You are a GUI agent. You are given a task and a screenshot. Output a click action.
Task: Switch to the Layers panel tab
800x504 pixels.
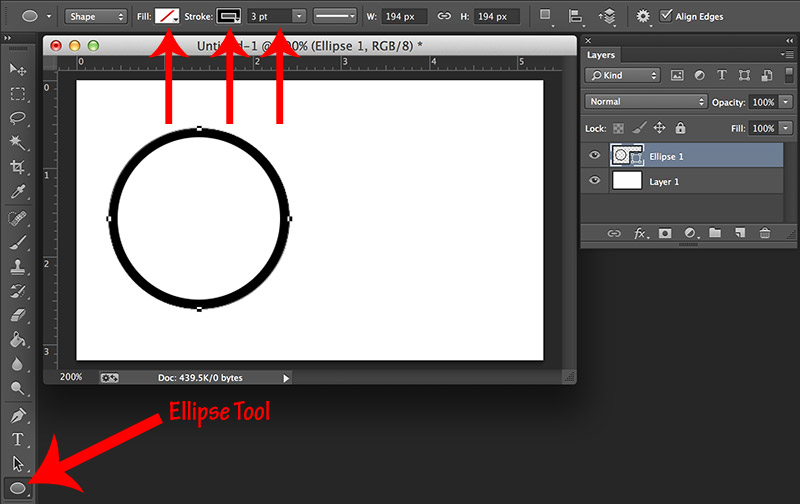pyautogui.click(x=602, y=55)
